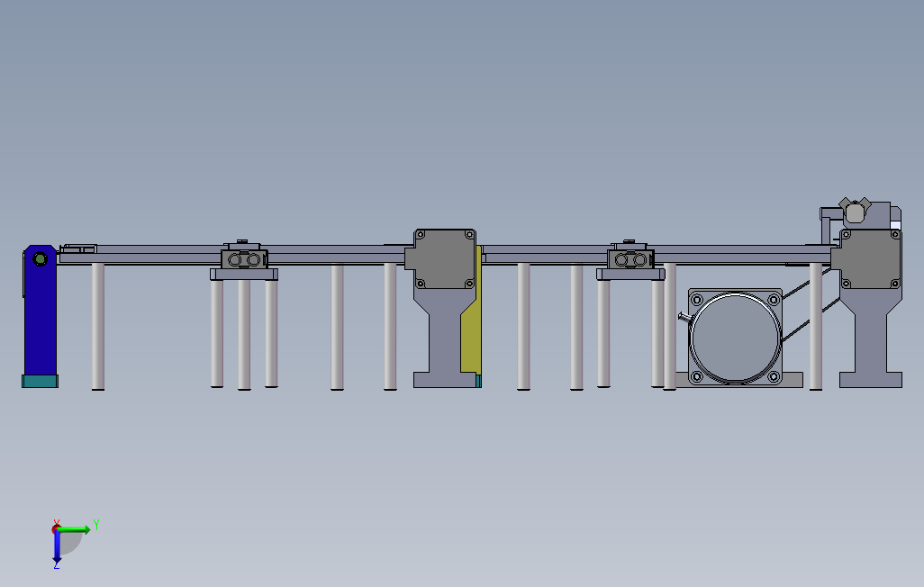Viewport: 924px width, 587px height.
Task: Click the green Y axis label on triad
Action: [x=96, y=525]
